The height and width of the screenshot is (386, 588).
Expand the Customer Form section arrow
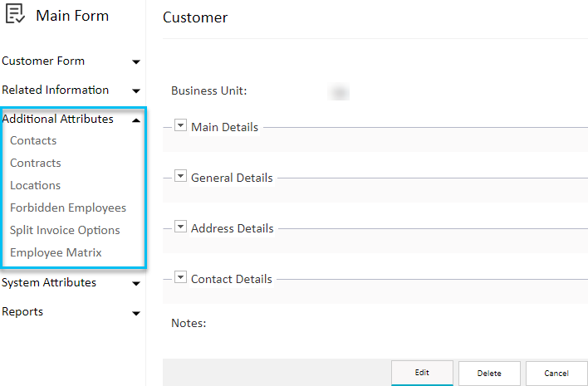tap(136, 61)
